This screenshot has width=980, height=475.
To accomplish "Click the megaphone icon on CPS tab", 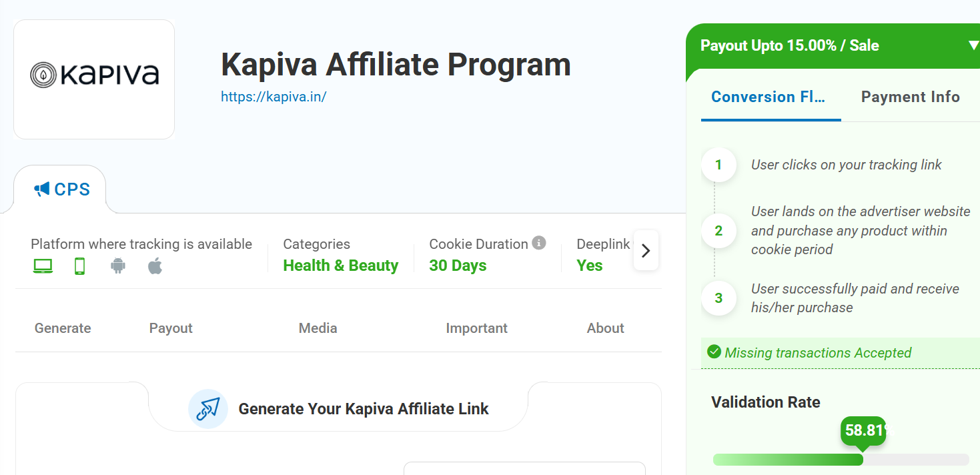I will (42, 189).
